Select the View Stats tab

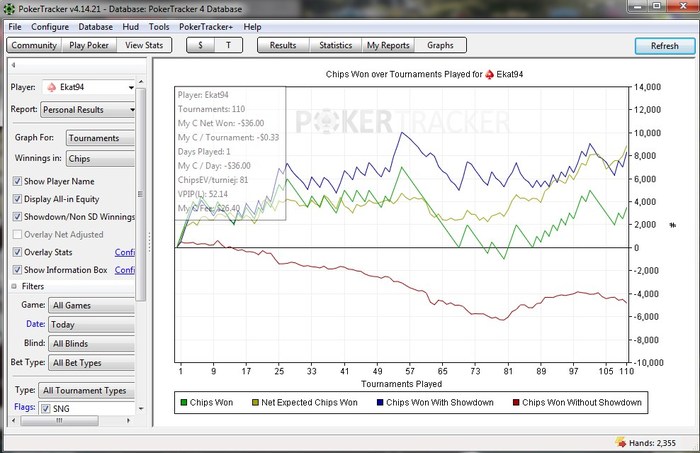144,46
